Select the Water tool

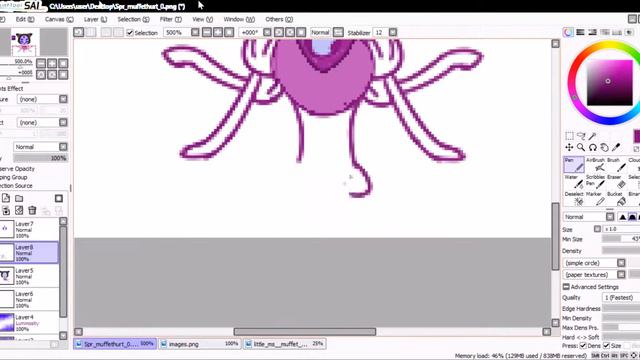pyautogui.click(x=574, y=182)
